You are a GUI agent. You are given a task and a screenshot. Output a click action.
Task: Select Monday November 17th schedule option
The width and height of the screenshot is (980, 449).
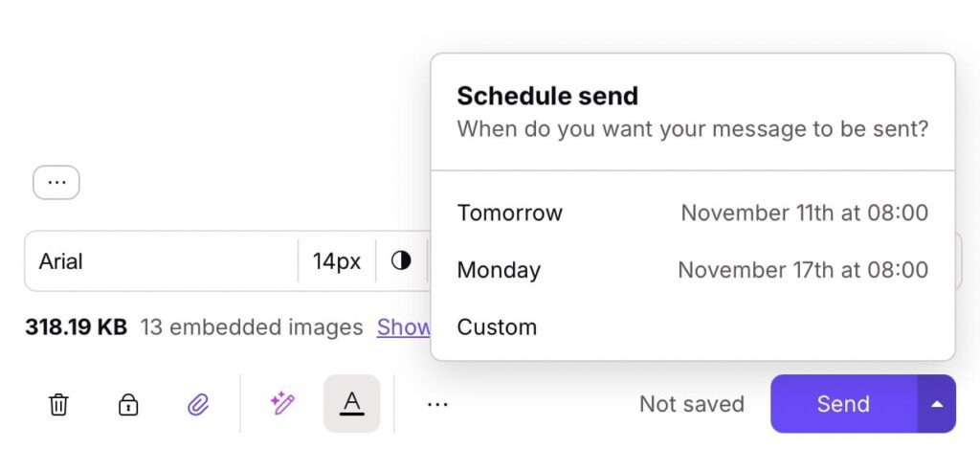[692, 270]
